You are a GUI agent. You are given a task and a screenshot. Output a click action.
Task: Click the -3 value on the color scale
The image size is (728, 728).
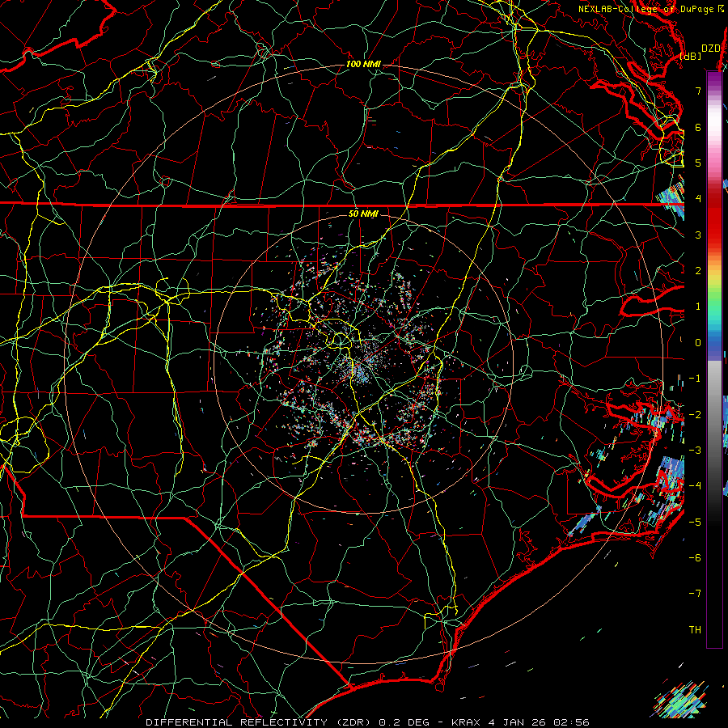point(695,450)
